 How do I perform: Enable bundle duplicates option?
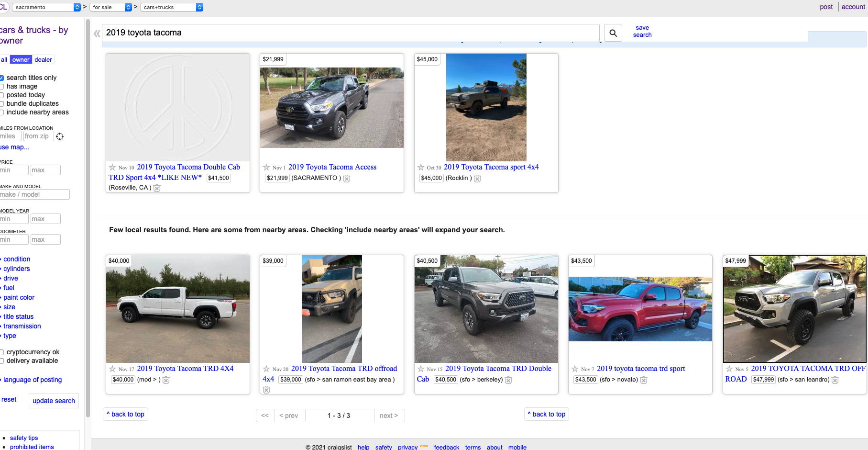[1, 104]
